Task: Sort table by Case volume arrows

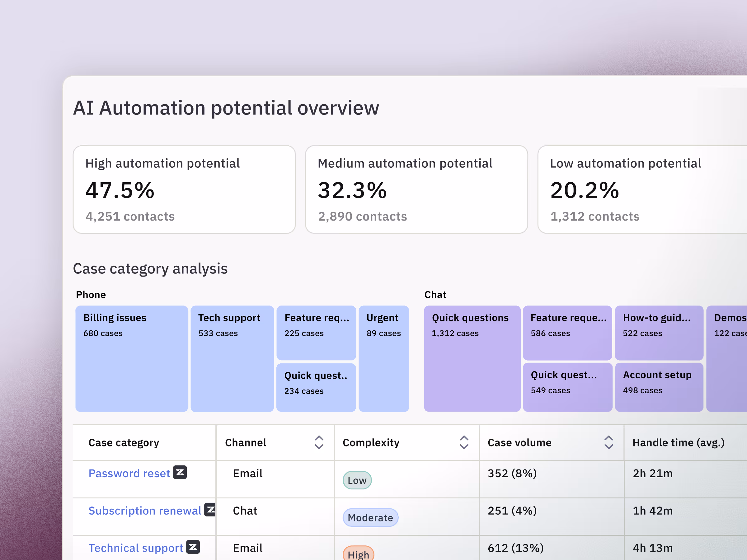Action: click(608, 442)
